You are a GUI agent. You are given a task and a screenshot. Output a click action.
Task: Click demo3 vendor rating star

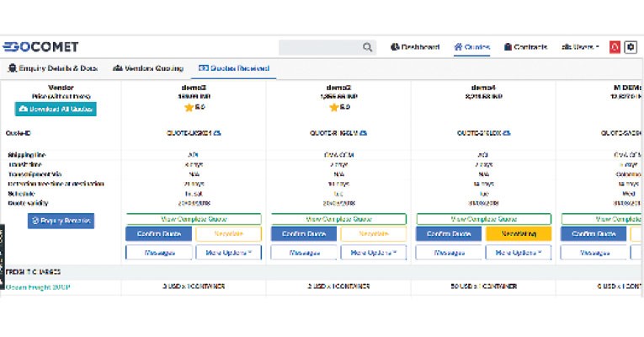(189, 108)
